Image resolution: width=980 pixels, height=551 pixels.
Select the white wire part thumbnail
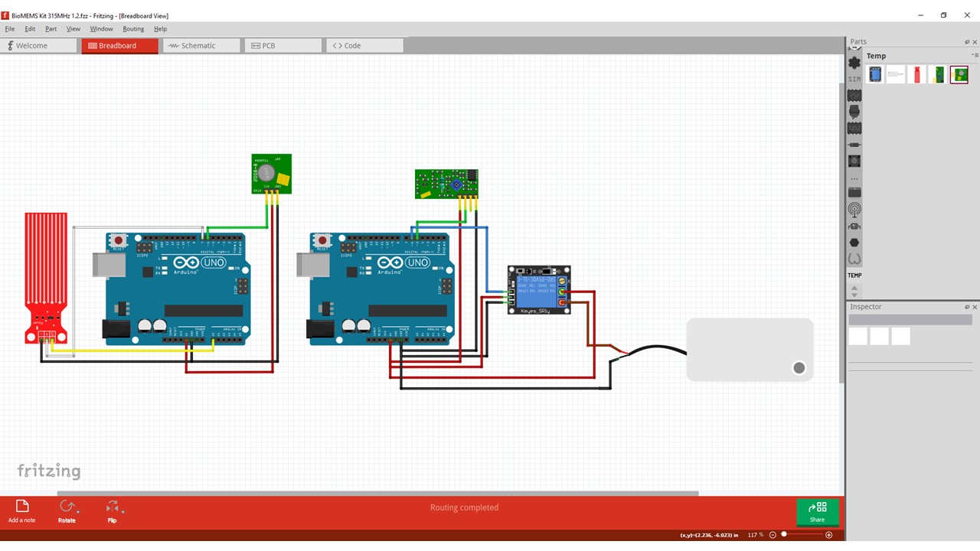[x=896, y=74]
